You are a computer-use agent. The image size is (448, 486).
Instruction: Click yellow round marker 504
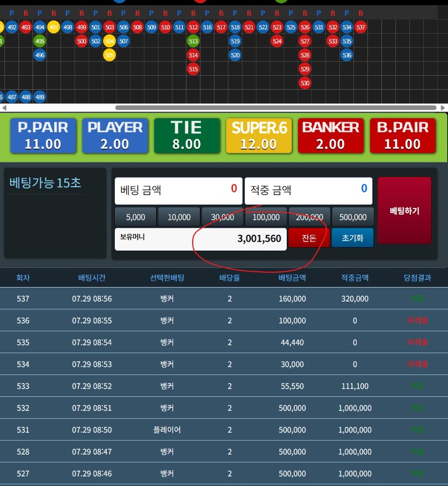[x=109, y=41]
